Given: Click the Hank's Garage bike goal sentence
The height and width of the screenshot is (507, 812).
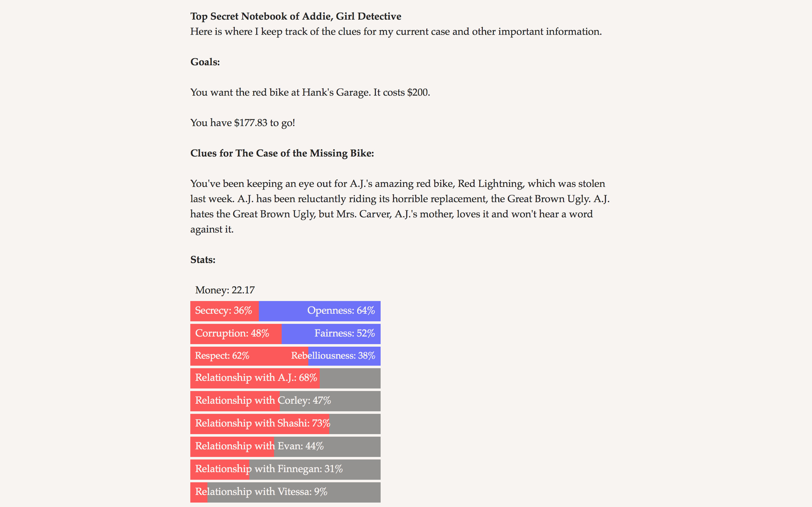Looking at the screenshot, I should click(x=310, y=93).
